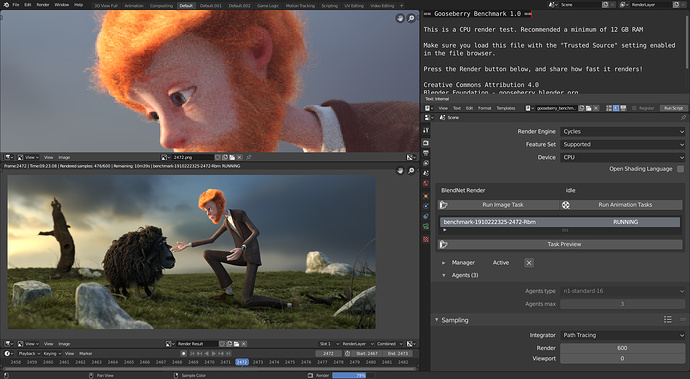The height and width of the screenshot is (379, 690).
Task: Click the play animation button in the timeline
Action: click(x=214, y=353)
